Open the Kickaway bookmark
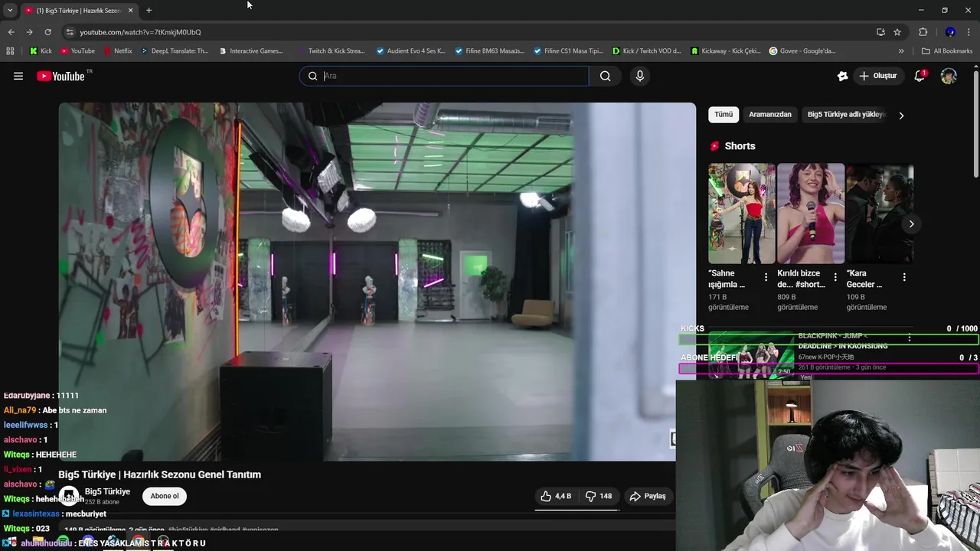 click(726, 51)
